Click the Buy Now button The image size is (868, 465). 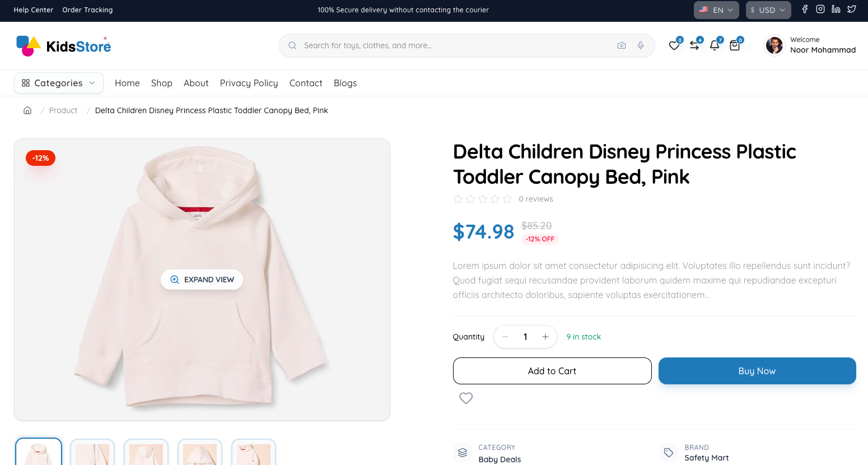click(x=757, y=371)
